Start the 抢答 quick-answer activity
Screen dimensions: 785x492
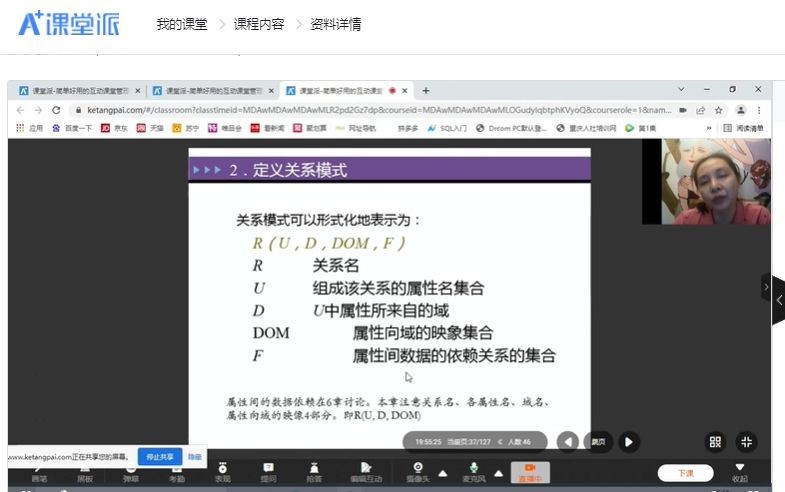(x=314, y=472)
